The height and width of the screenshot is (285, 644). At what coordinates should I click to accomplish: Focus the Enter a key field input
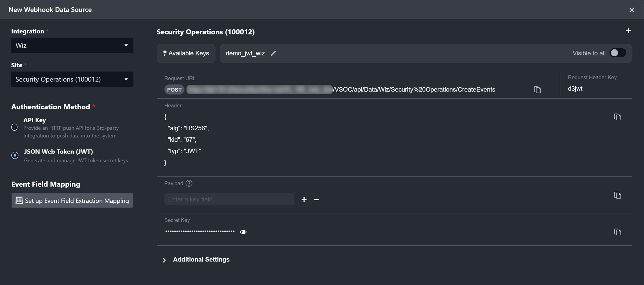coord(229,199)
